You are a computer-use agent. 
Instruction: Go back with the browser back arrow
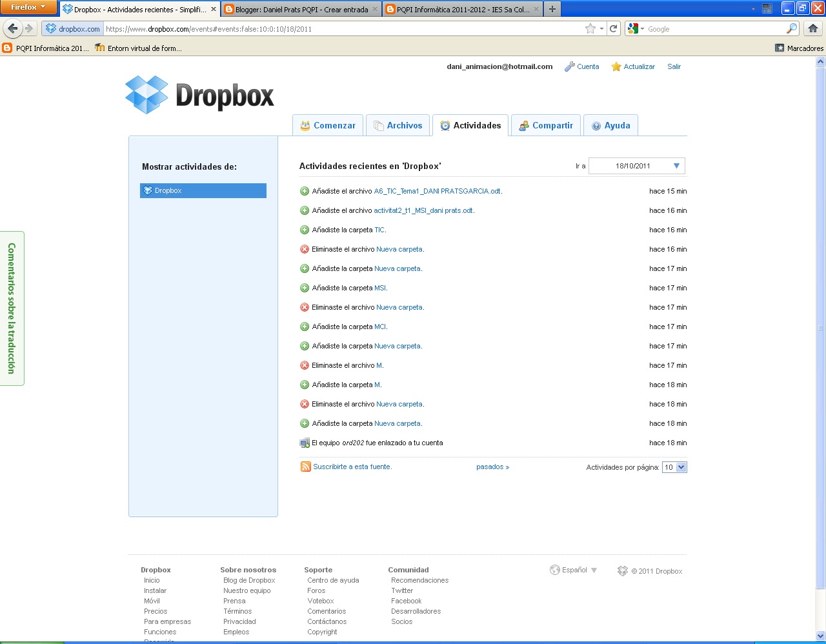click(12, 28)
